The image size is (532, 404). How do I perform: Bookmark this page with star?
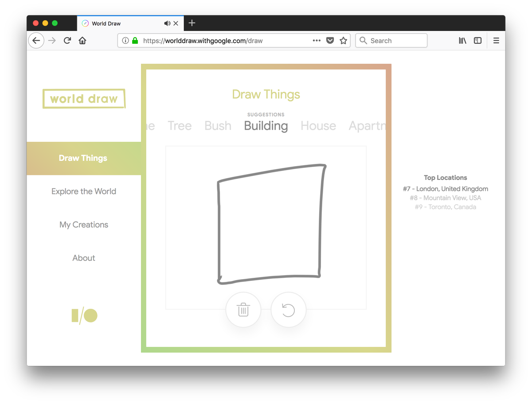(x=343, y=41)
